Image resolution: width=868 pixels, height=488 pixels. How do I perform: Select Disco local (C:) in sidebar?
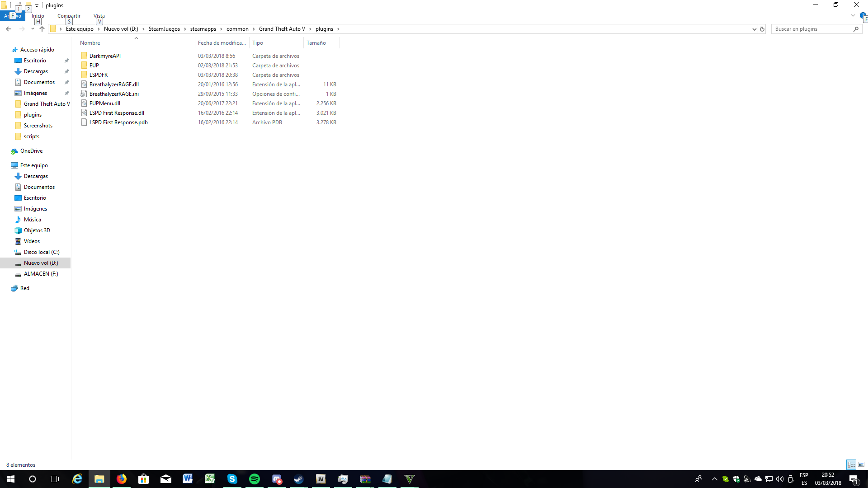[42, 252]
